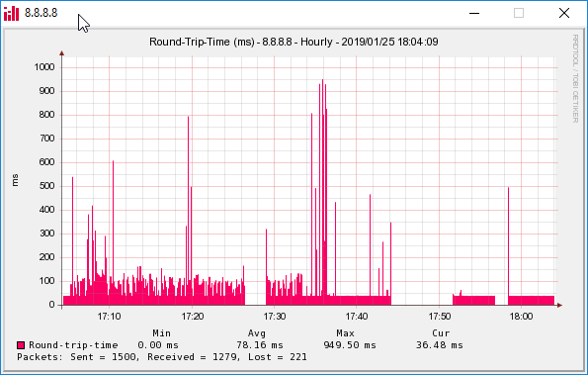The height and width of the screenshot is (375, 588).
Task: Click the 1000 y-axis label
Action: click(x=44, y=67)
